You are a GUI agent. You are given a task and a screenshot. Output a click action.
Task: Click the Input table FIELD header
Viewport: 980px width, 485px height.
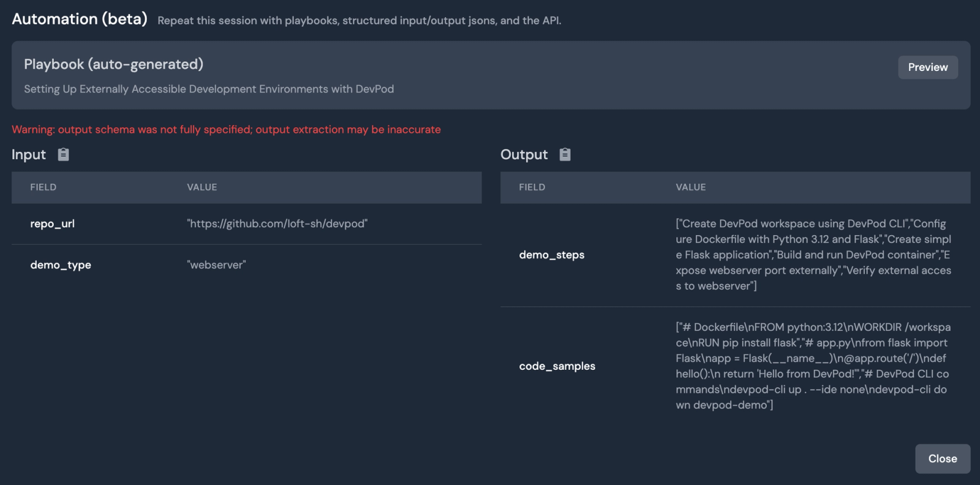43,187
